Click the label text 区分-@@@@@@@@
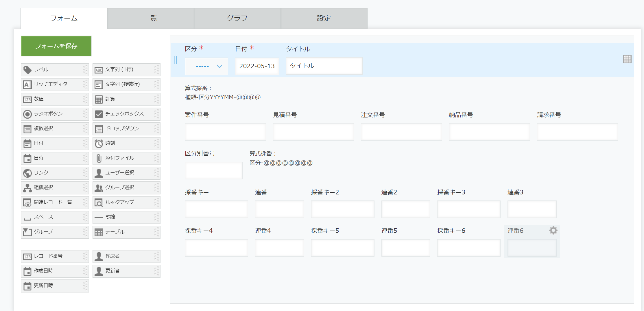The height and width of the screenshot is (311, 644). click(x=281, y=163)
